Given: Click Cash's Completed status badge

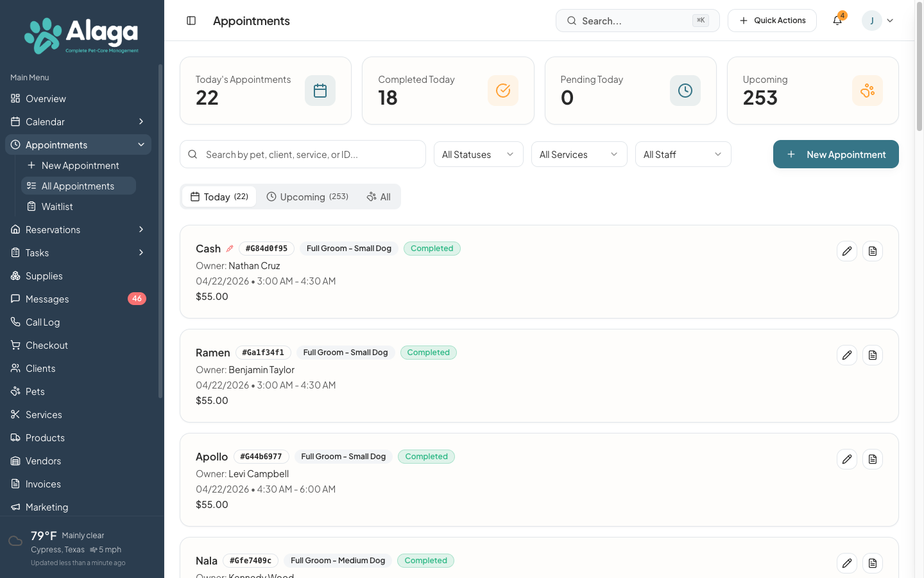Looking at the screenshot, I should (432, 249).
